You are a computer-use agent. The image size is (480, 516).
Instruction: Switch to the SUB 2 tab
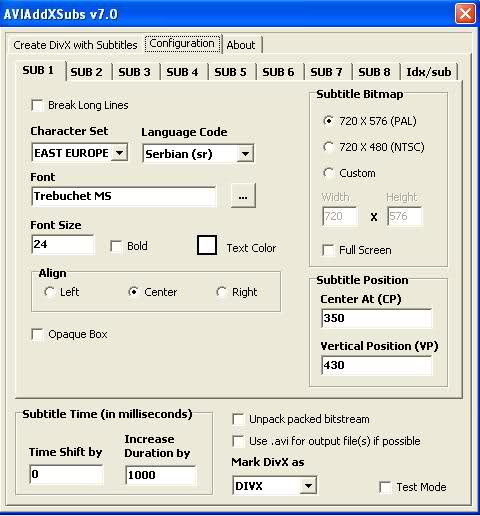coord(86,72)
